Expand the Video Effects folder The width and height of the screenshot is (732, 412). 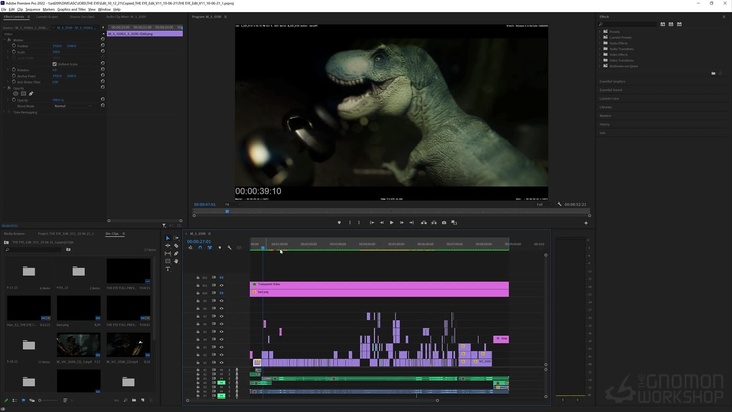tap(600, 55)
